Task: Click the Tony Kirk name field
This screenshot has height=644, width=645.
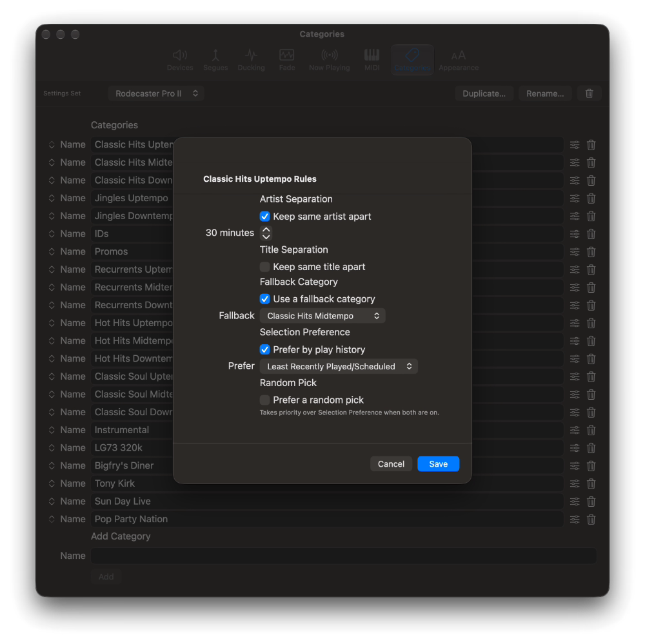Action: [327, 483]
